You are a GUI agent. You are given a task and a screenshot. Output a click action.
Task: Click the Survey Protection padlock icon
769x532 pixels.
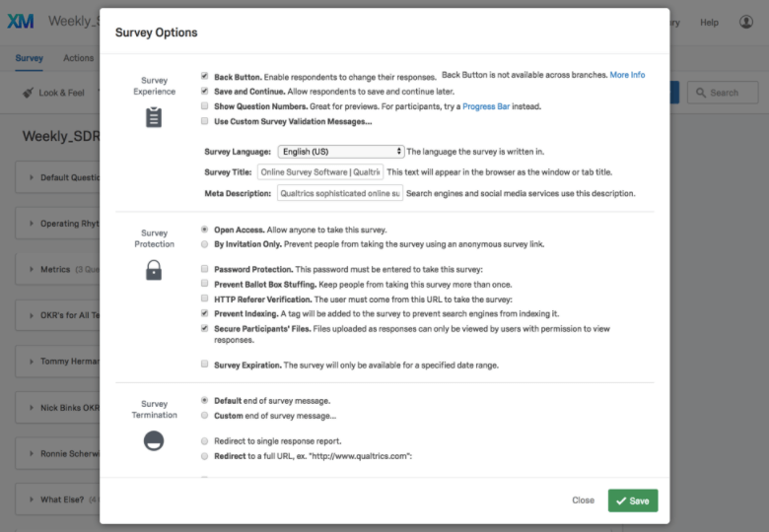[154, 270]
